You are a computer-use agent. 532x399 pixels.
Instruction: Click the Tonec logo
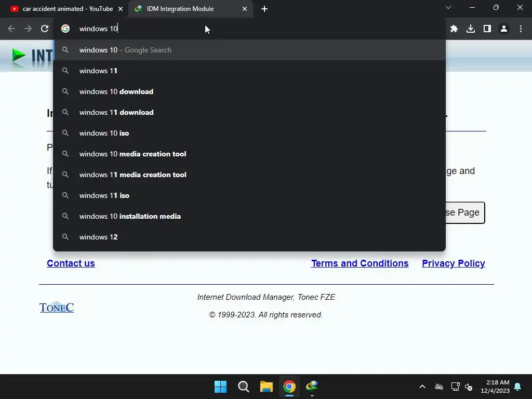coord(57,307)
